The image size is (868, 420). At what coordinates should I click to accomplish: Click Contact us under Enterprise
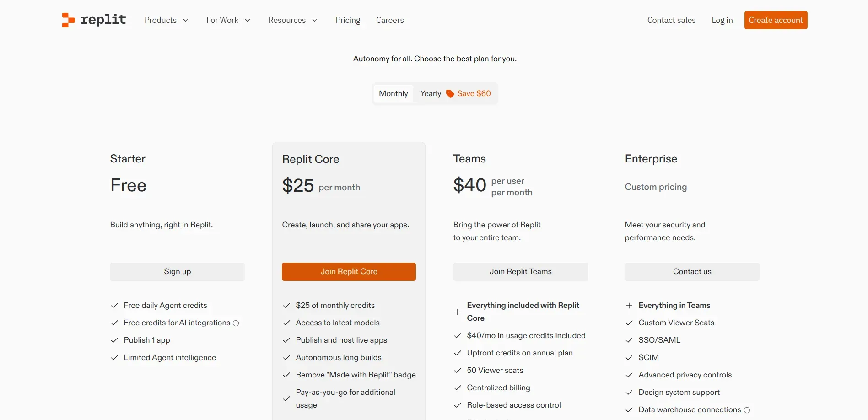691,271
